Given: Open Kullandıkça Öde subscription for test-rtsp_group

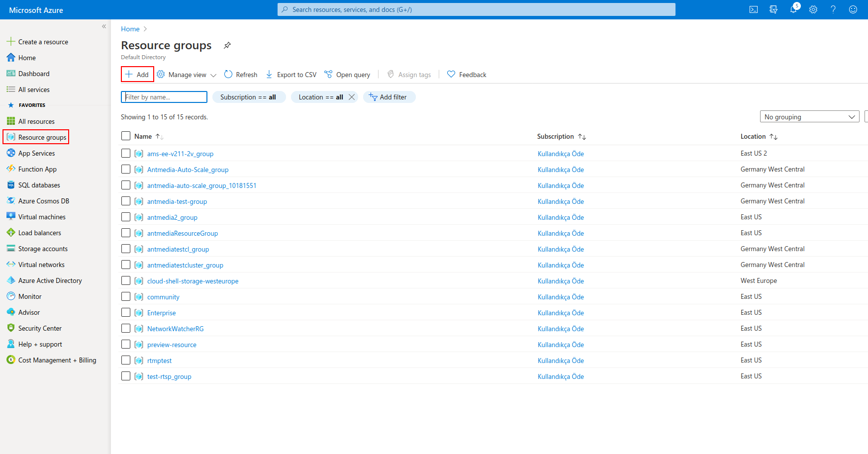Looking at the screenshot, I should pos(561,376).
